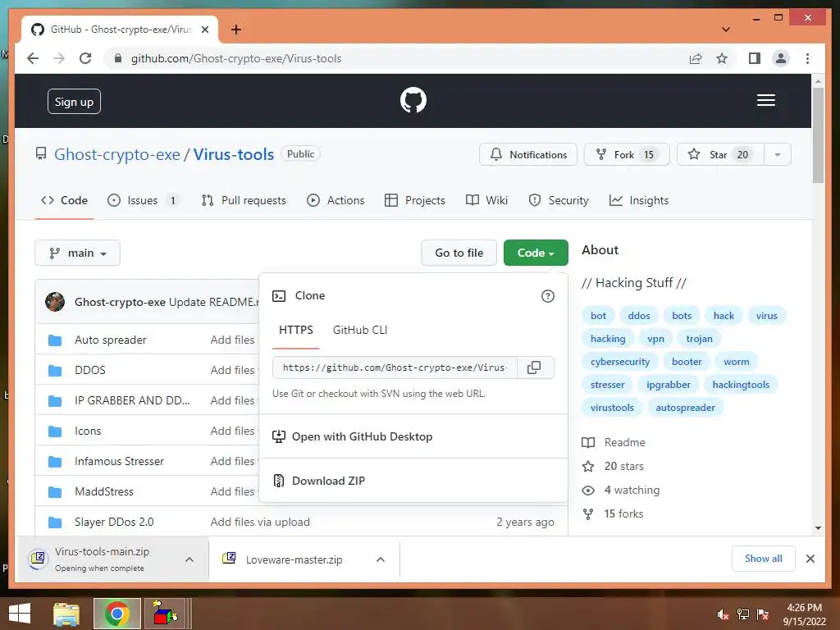The image size is (840, 630).
Task: Open the tab search chevron
Action: (x=726, y=30)
